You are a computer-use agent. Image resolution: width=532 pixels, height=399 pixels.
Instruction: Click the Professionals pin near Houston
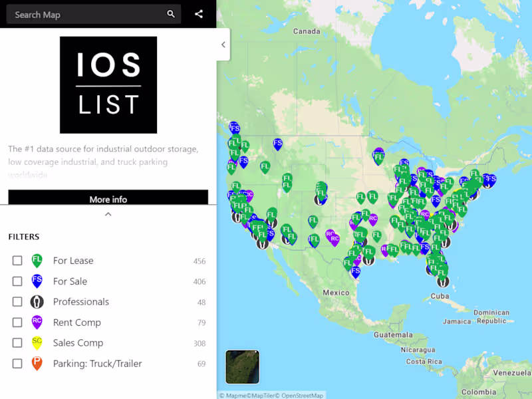[x=368, y=260]
